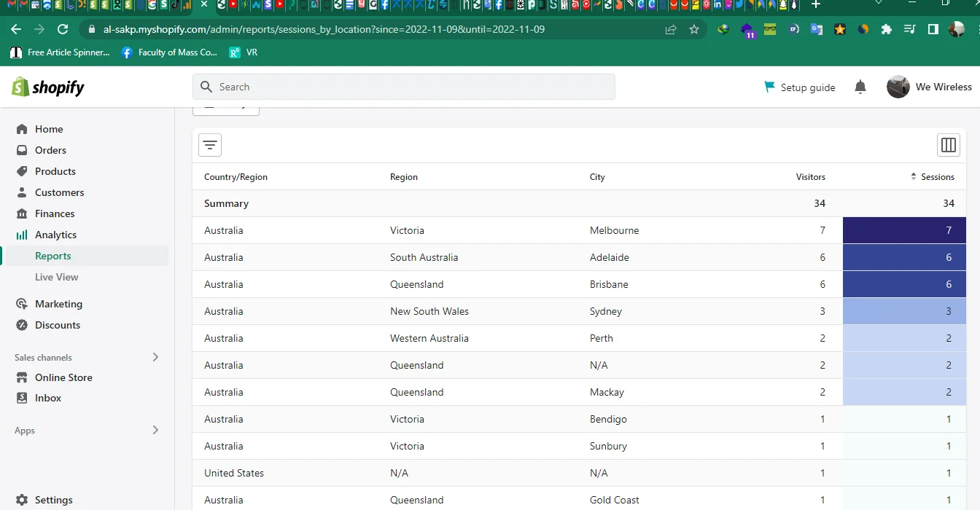This screenshot has width=980, height=510.
Task: Open the browser extensions puzzle icon
Action: [x=887, y=30]
